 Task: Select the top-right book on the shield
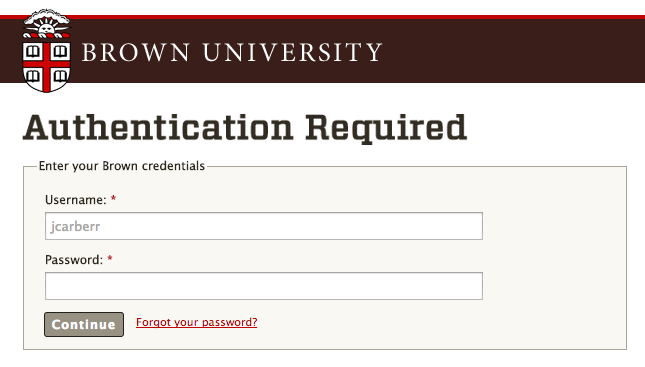pyautogui.click(x=60, y=52)
